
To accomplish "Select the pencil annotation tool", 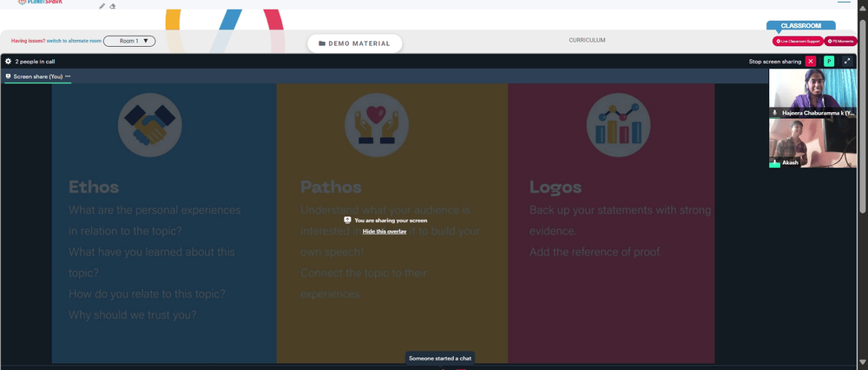I will tap(102, 6).
